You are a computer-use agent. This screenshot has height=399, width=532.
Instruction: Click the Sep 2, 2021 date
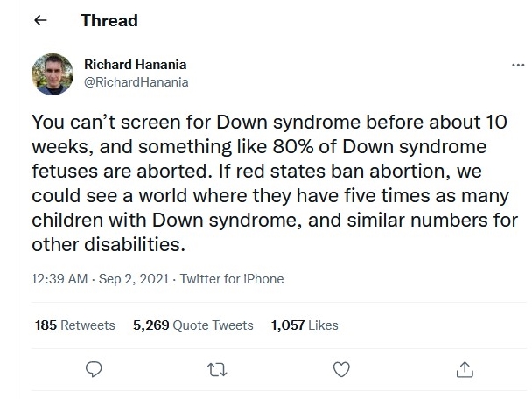pos(133,279)
